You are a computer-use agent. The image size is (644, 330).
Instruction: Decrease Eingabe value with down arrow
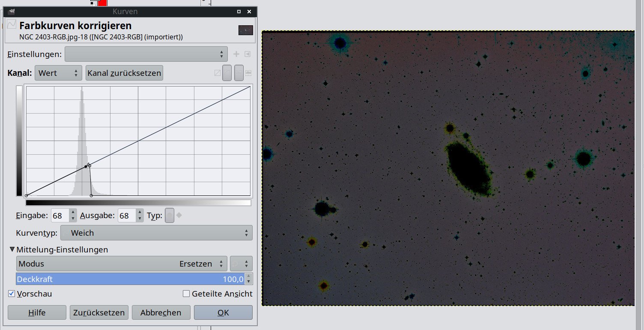point(73,219)
